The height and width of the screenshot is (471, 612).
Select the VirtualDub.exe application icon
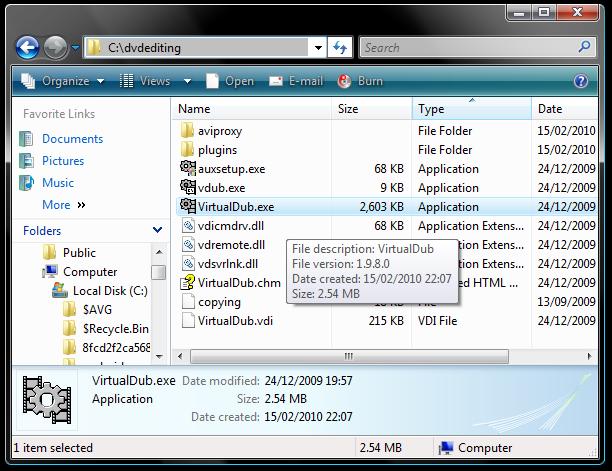click(188, 206)
